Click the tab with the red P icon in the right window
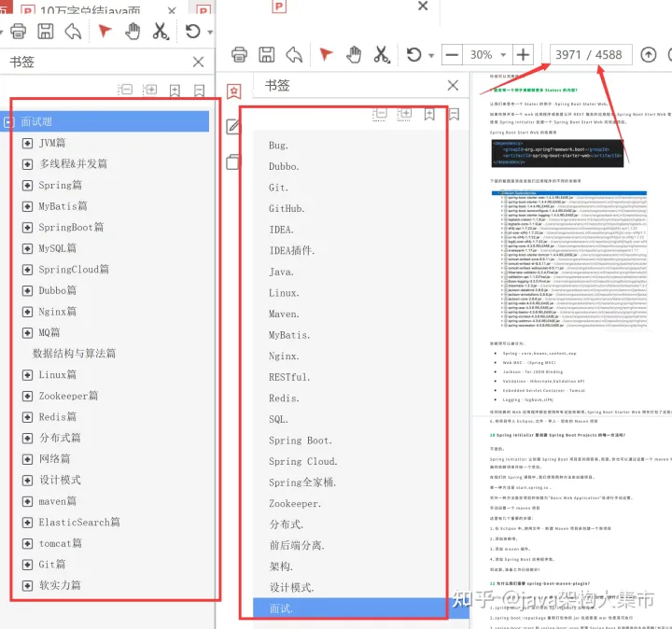The height and width of the screenshot is (629, 672). (x=279, y=7)
